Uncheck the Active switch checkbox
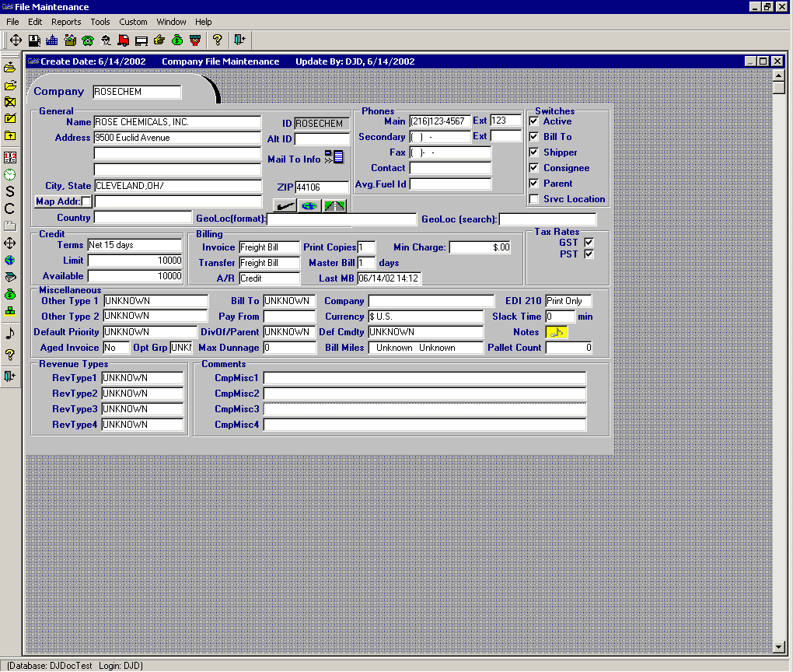Image resolution: width=793 pixels, height=672 pixels. point(533,121)
